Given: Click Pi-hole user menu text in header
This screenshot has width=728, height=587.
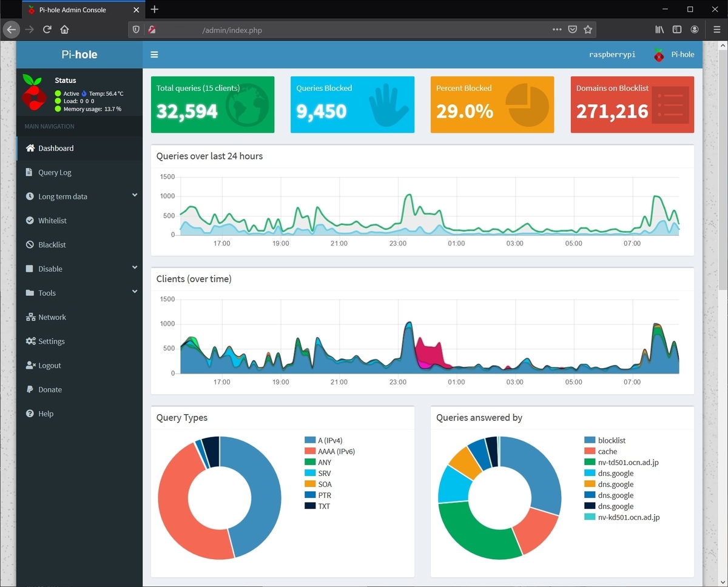Looking at the screenshot, I should click(x=682, y=55).
